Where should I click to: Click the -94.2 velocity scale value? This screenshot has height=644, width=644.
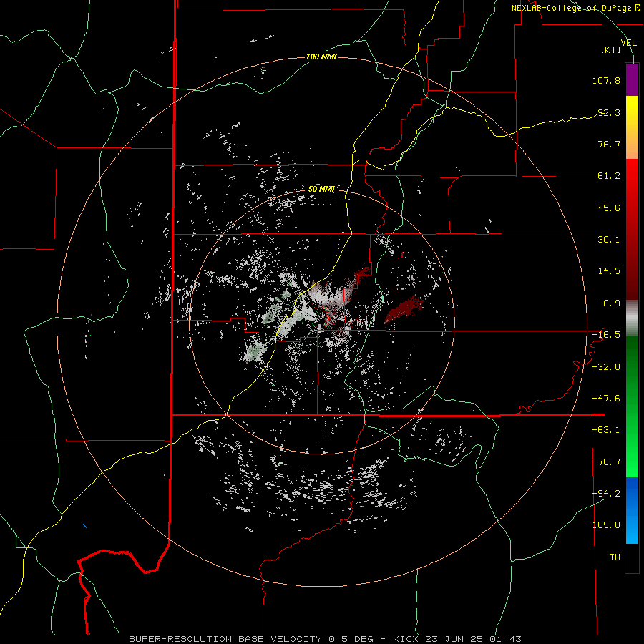[606, 494]
